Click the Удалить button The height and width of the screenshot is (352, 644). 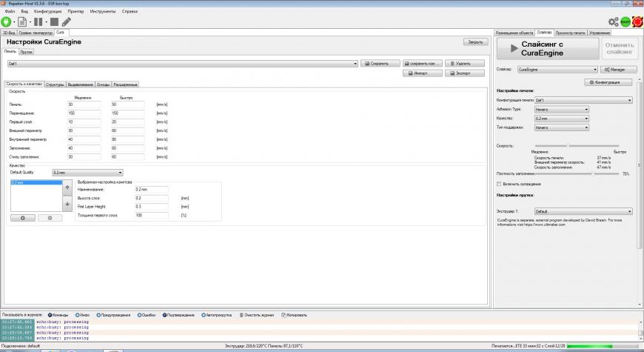click(x=465, y=64)
